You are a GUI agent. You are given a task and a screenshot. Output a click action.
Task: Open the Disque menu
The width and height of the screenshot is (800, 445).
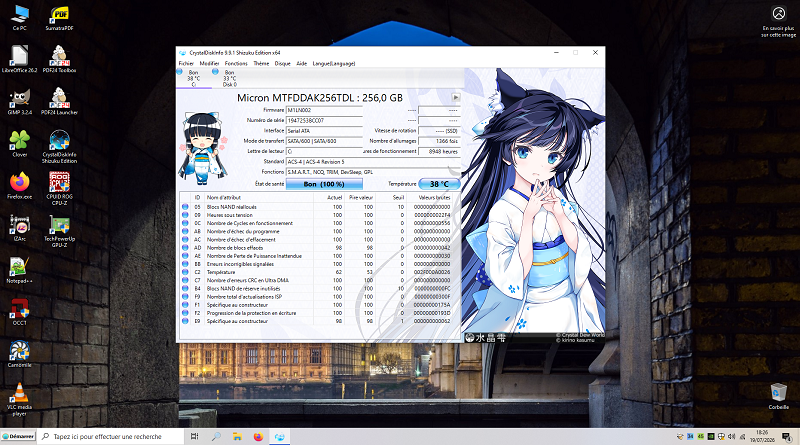[x=282, y=63]
